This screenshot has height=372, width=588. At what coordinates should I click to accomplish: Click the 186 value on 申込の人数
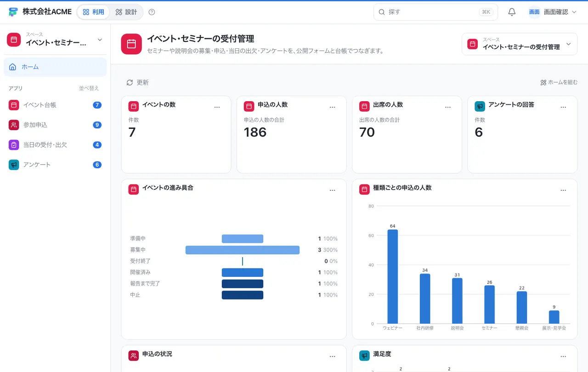click(255, 132)
